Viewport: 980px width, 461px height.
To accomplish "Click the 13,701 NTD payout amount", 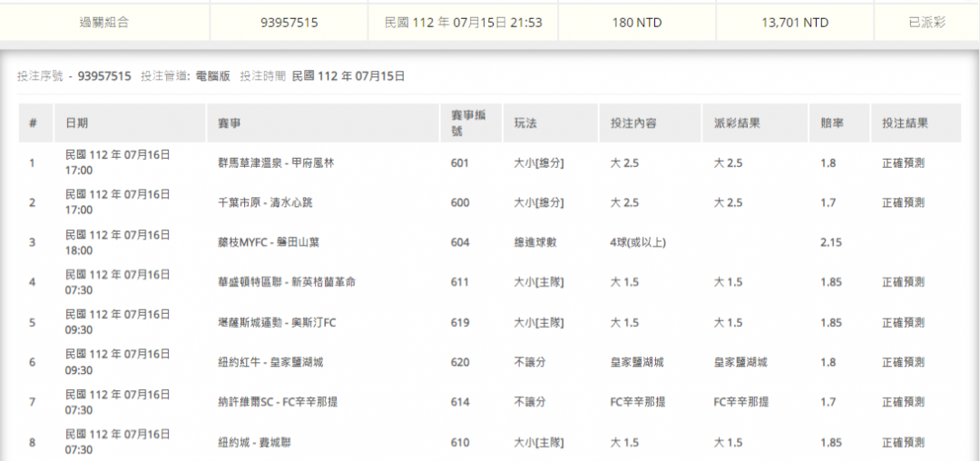I will coord(794,23).
